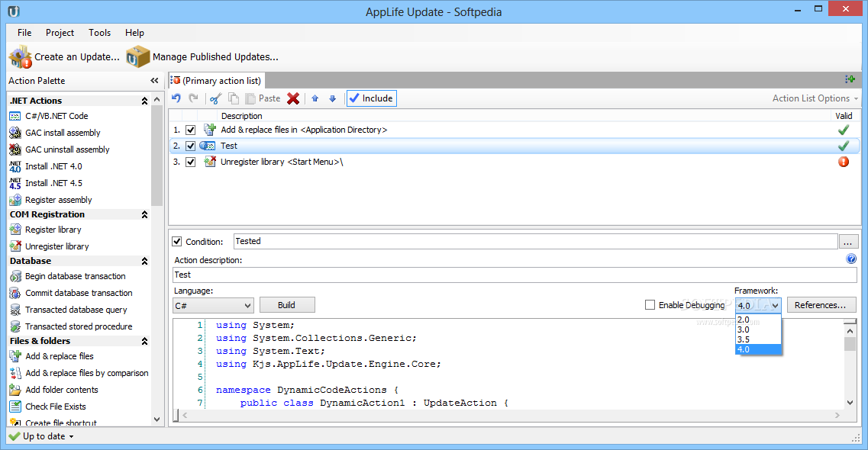Open the Project menu
Image resolution: width=868 pixels, height=450 pixels.
click(x=60, y=33)
